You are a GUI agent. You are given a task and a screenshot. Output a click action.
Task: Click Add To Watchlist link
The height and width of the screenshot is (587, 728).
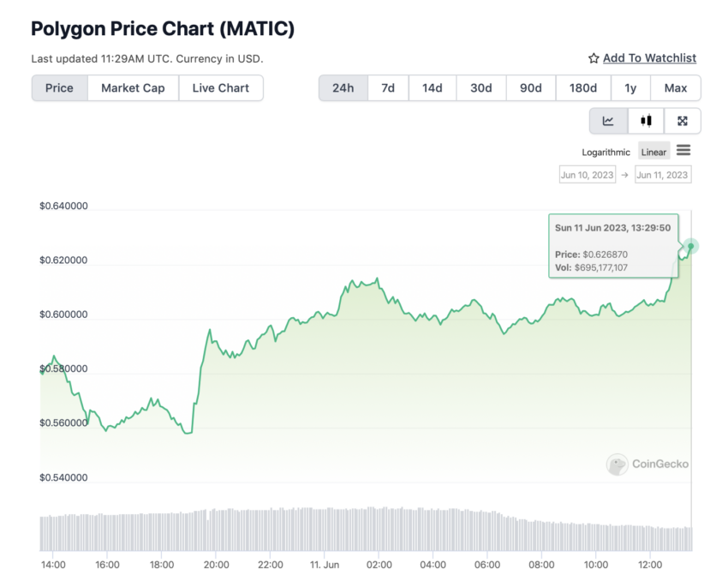[x=649, y=58]
